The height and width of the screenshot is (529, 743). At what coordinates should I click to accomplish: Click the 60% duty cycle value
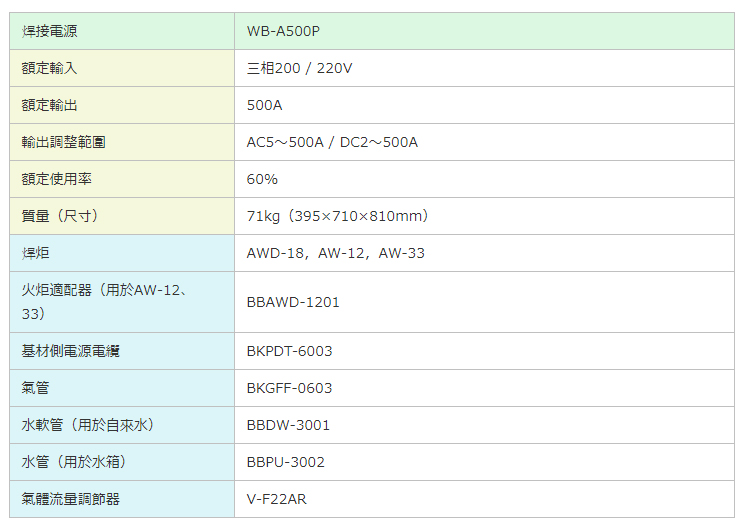point(262,179)
